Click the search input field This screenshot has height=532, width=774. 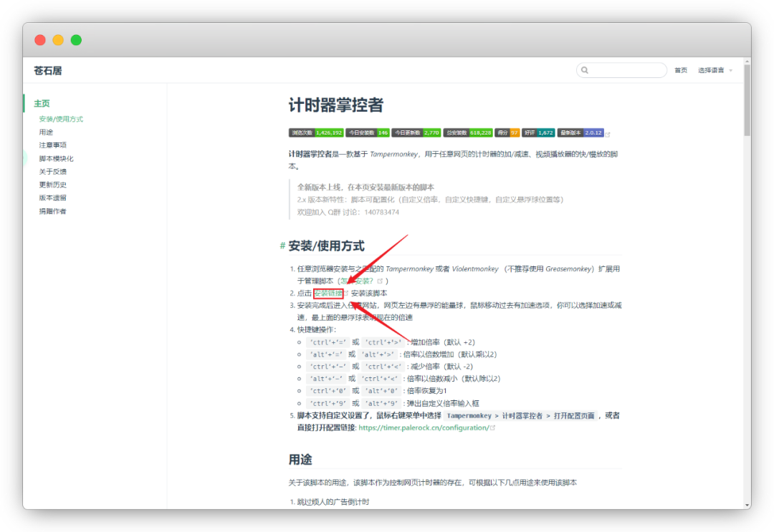(621, 70)
